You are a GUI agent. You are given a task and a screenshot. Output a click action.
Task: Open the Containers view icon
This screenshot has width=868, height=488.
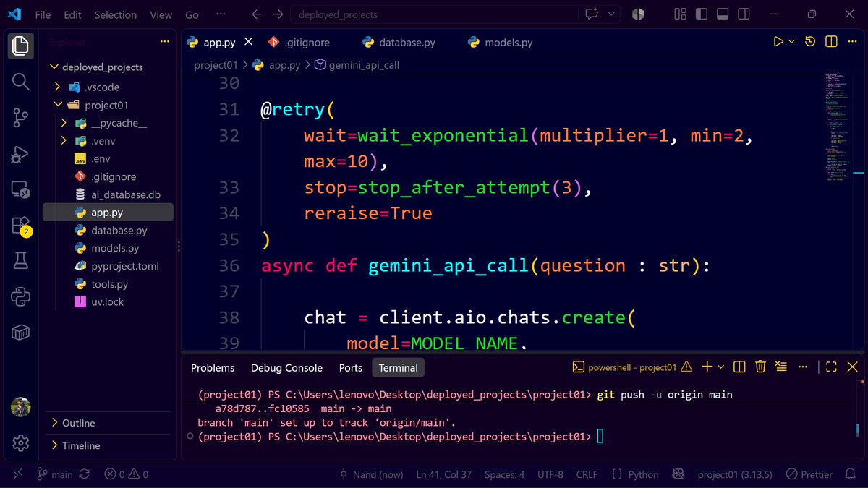(x=20, y=333)
